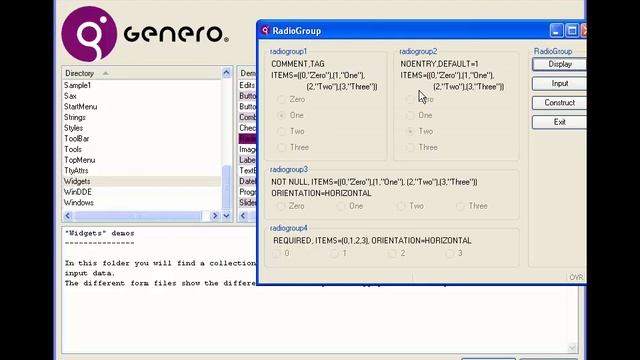Select the Two radio in radiogroup1
The height and width of the screenshot is (360, 640).
click(x=281, y=131)
